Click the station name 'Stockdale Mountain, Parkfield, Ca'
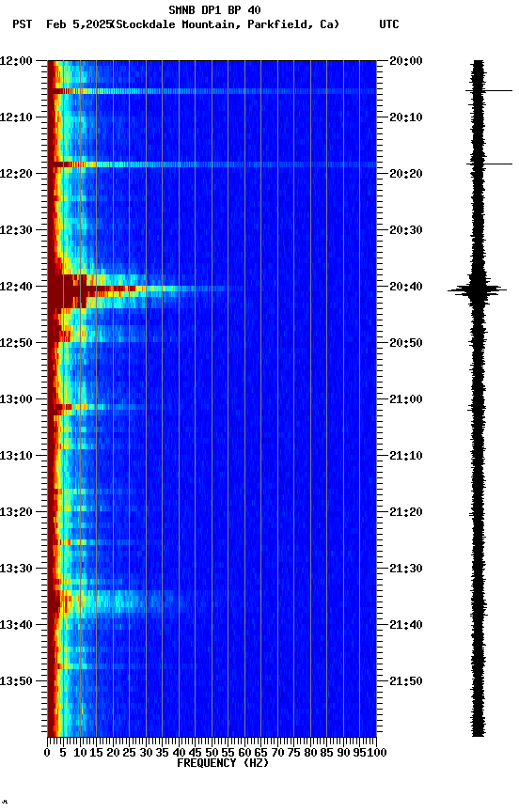This screenshot has width=519, height=812. click(x=227, y=24)
